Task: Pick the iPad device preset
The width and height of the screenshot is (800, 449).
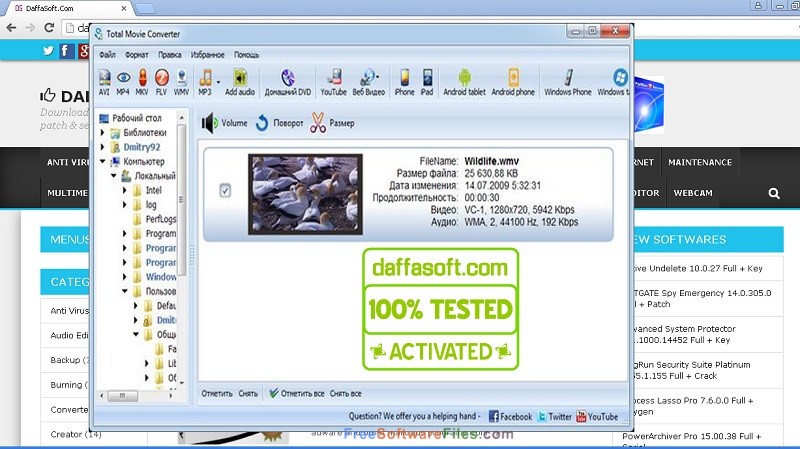Action: (427, 82)
